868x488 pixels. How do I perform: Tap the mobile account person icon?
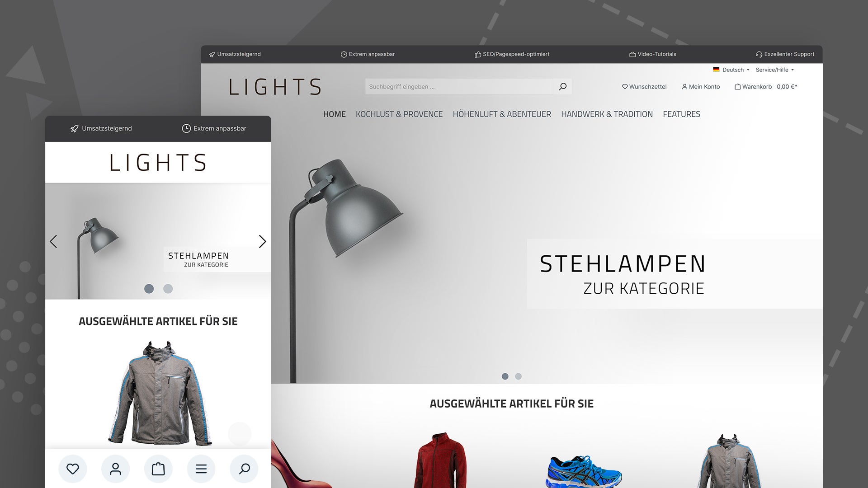[x=116, y=469]
